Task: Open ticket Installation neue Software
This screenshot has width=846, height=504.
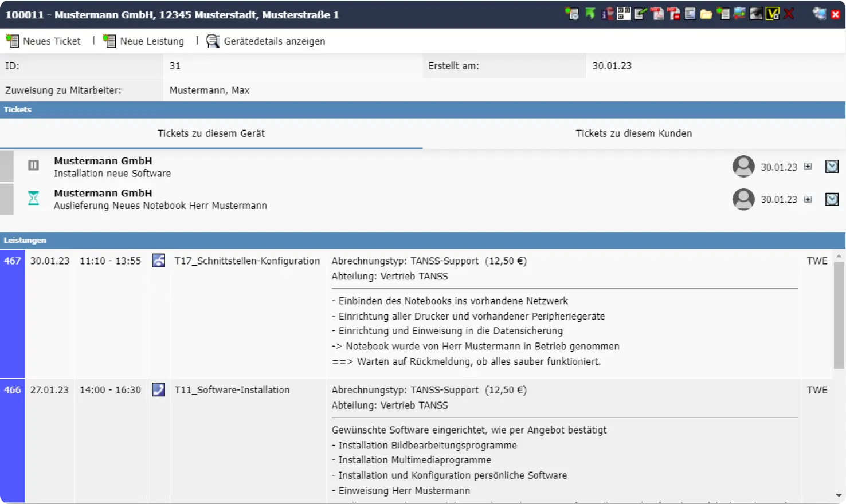Action: [112, 174]
